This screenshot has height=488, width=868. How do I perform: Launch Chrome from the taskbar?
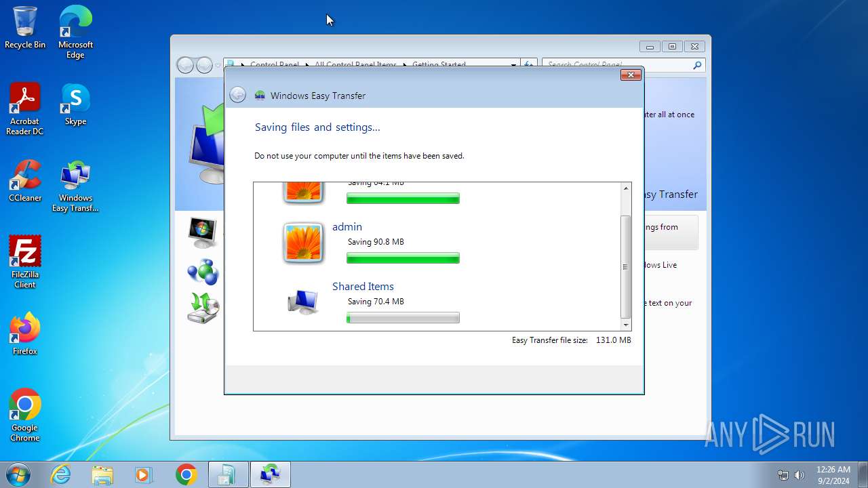click(186, 474)
